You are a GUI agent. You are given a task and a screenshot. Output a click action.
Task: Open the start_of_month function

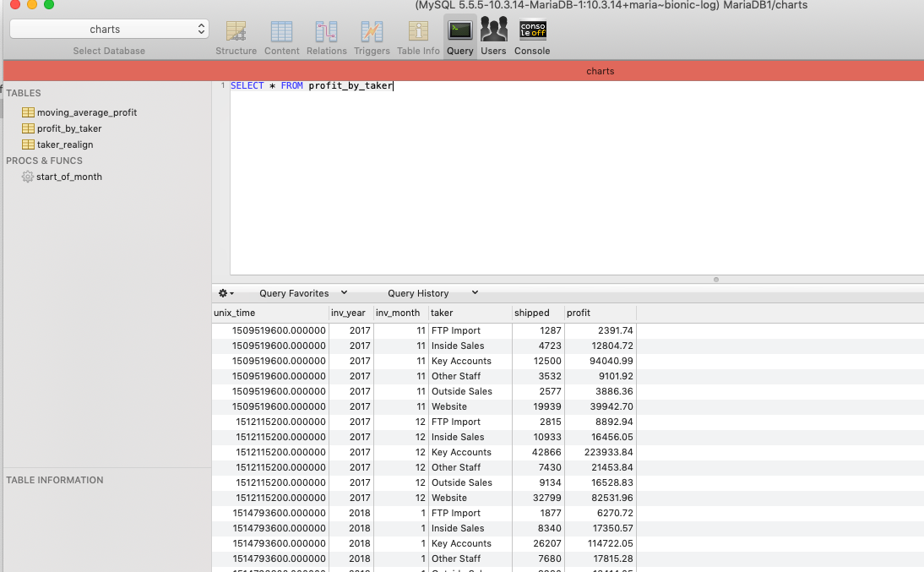[70, 177]
